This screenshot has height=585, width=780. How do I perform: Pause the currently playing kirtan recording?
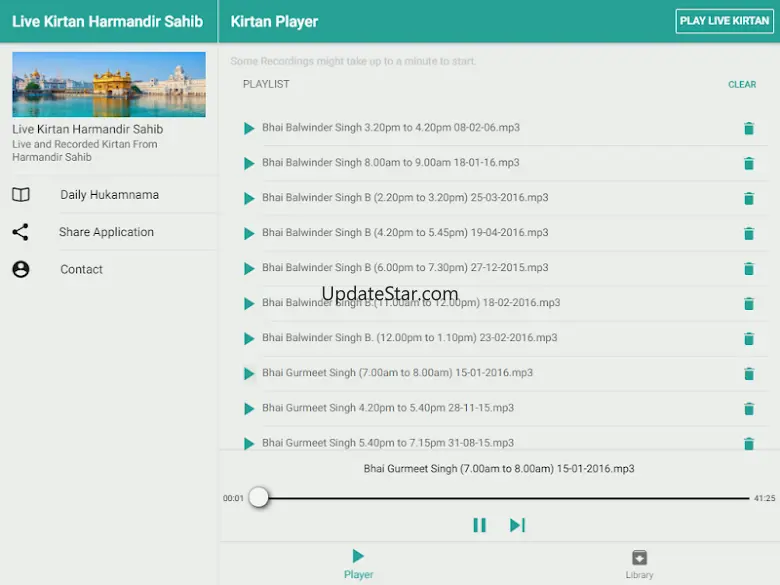pos(479,525)
